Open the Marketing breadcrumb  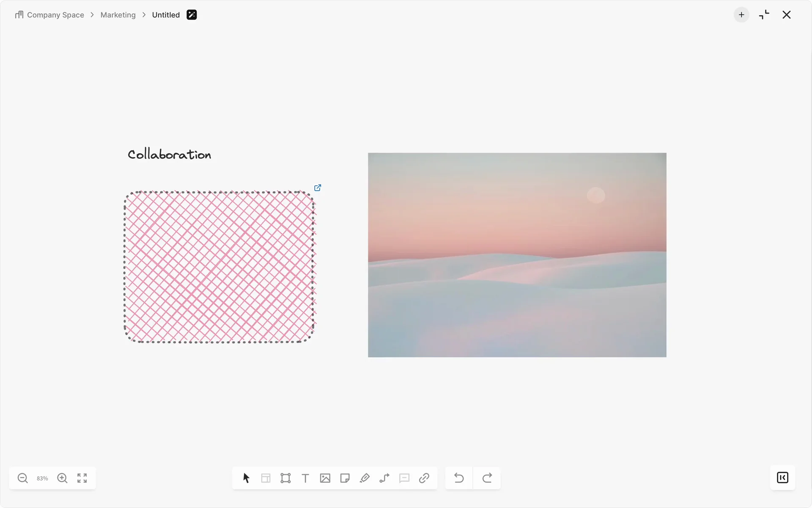[x=118, y=15]
